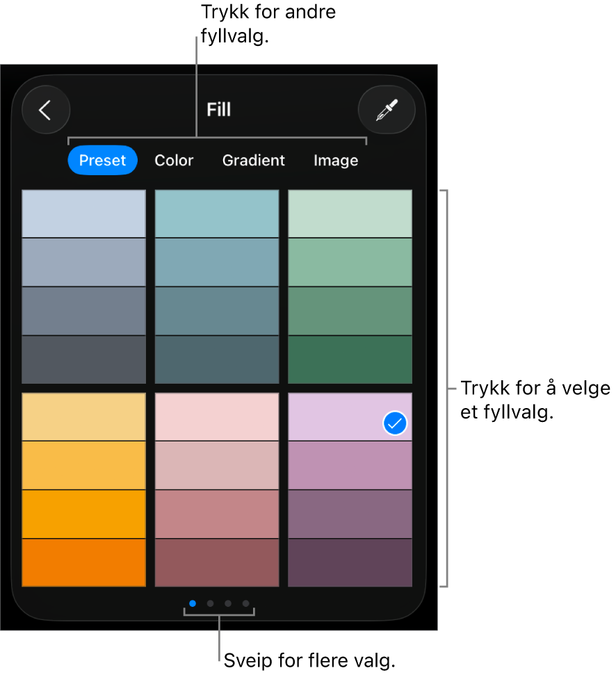This screenshot has height=675, width=616.
Task: Go back using the chevron button
Action: 46,110
